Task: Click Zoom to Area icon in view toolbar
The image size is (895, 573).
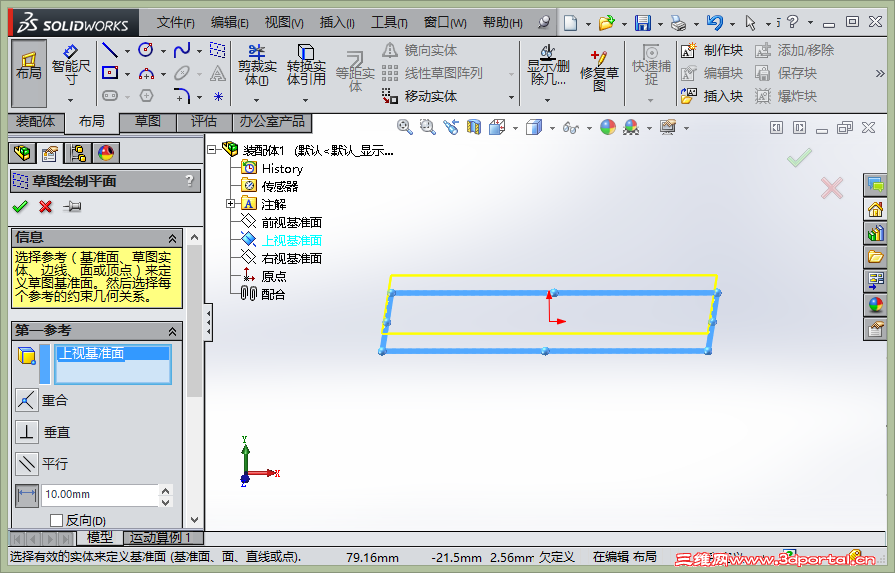Action: pos(428,127)
